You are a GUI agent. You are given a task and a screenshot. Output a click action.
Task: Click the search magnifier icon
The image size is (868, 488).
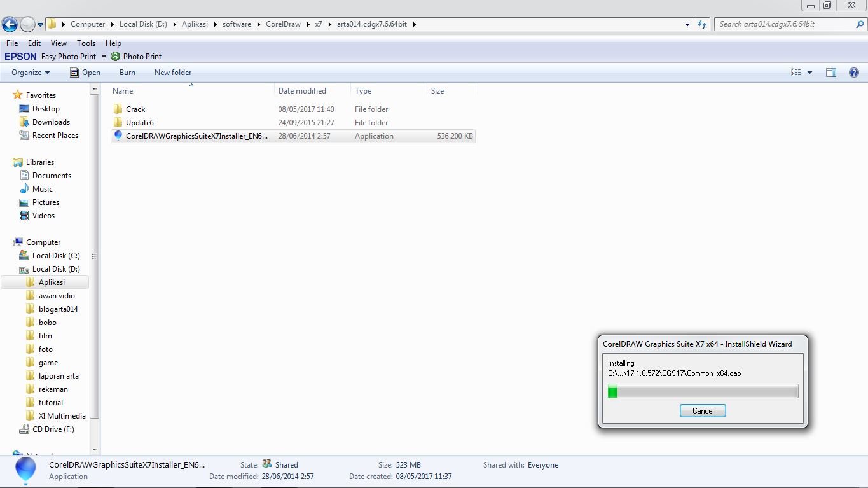[860, 24]
